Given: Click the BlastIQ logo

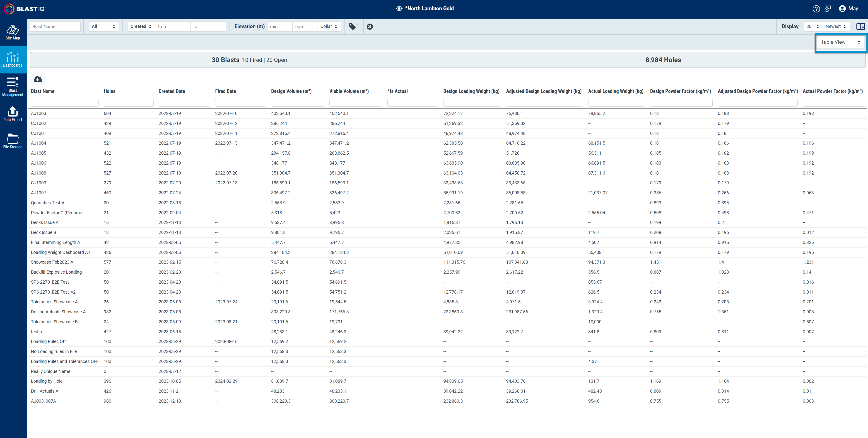Looking at the screenshot, I should (25, 9).
